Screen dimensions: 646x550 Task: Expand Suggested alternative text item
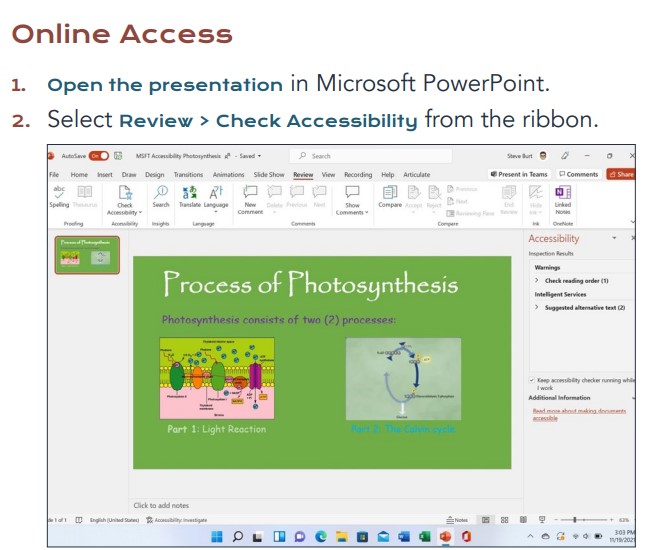coord(537,308)
